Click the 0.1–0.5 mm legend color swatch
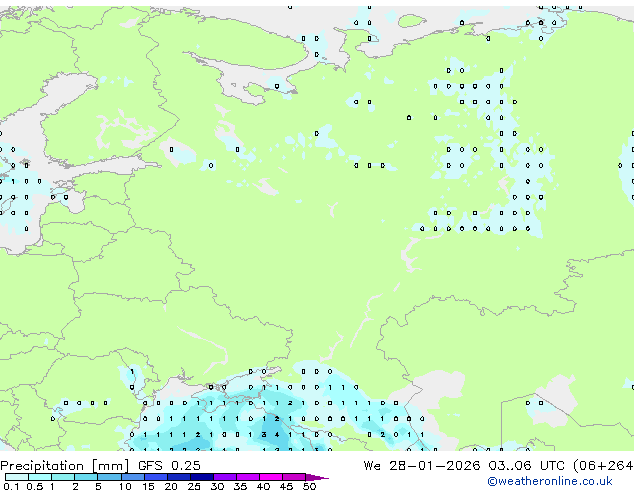This screenshot has width=634, height=490. pos(17,477)
